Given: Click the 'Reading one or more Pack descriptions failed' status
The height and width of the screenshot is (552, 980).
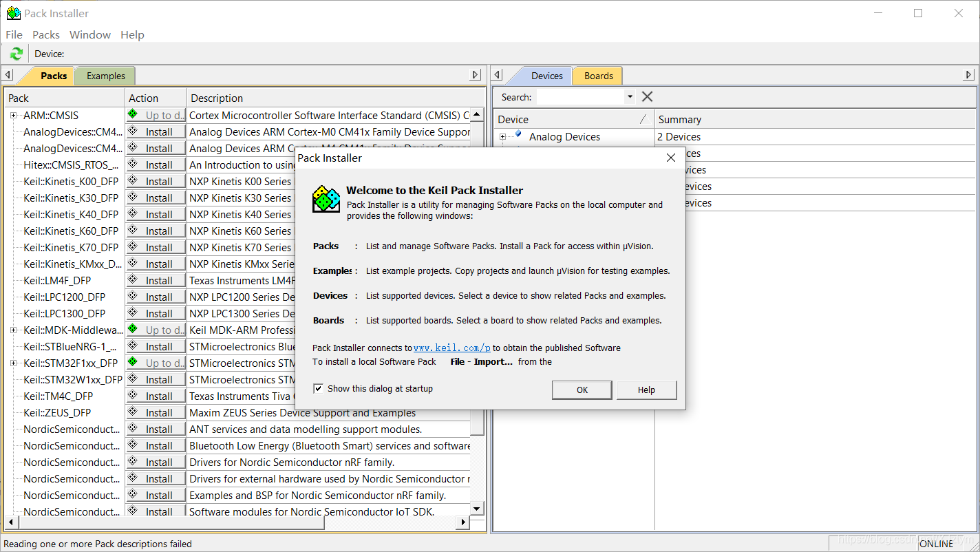Looking at the screenshot, I should 98,544.
